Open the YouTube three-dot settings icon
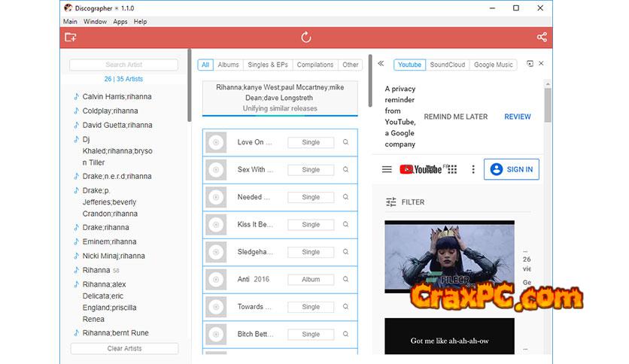This screenshot has height=364, width=629. [473, 170]
